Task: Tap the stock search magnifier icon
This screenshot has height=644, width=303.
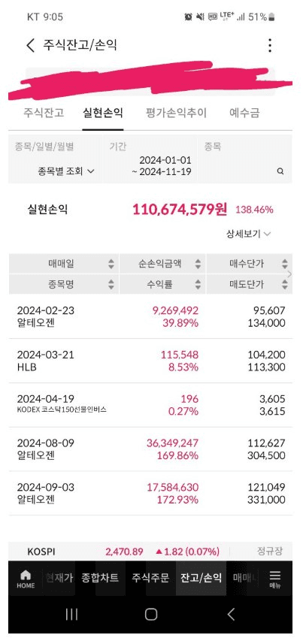Action: (280, 171)
